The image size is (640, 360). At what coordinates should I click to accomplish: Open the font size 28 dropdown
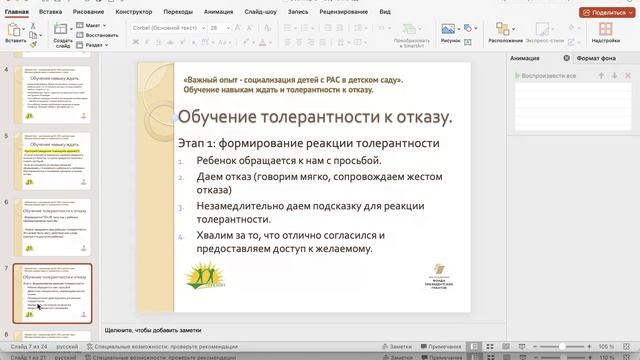click(228, 28)
